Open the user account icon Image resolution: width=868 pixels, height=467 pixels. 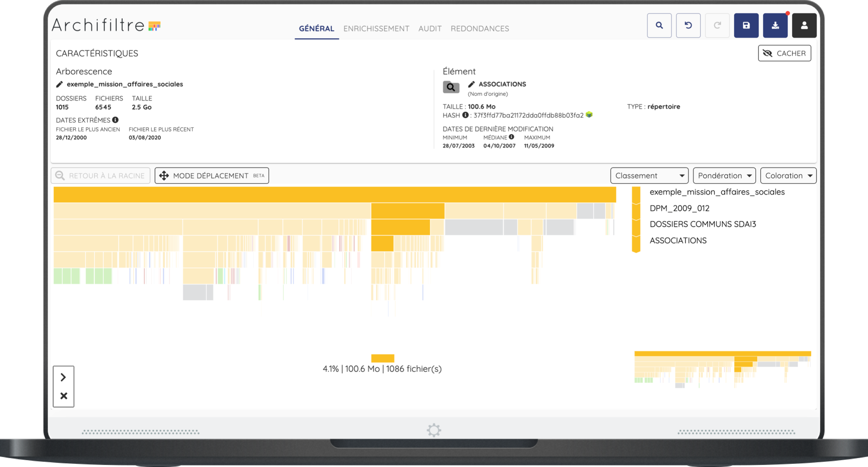804,26
